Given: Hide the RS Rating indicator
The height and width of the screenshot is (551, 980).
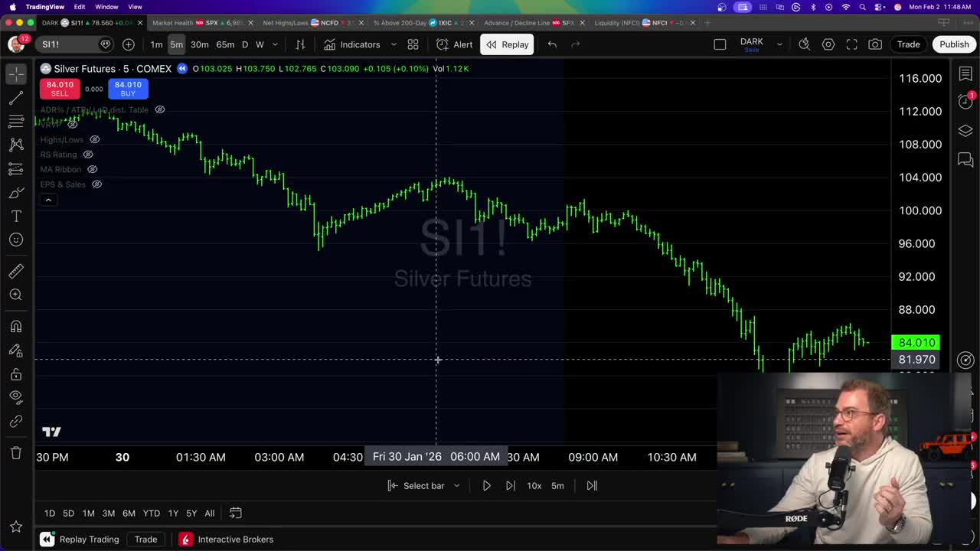Looking at the screenshot, I should click(87, 155).
